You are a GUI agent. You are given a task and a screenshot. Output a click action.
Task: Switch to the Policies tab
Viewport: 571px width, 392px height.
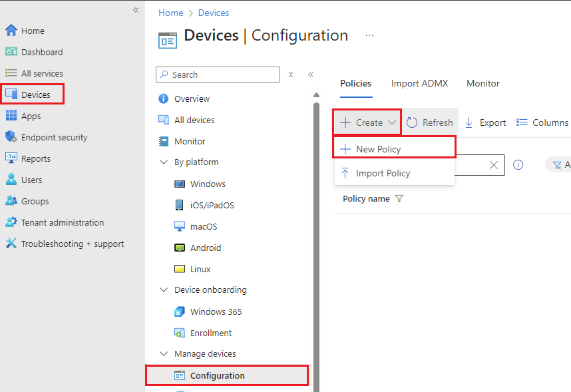[356, 83]
